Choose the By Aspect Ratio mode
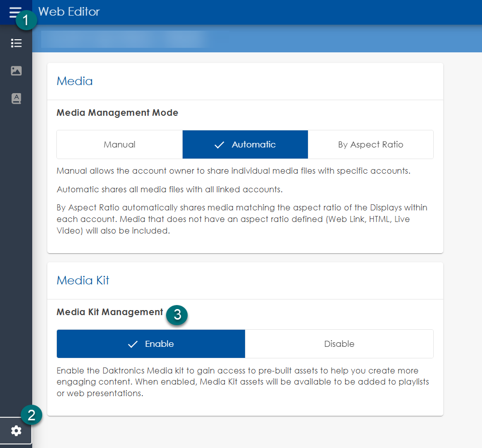The height and width of the screenshot is (448, 482). click(370, 144)
